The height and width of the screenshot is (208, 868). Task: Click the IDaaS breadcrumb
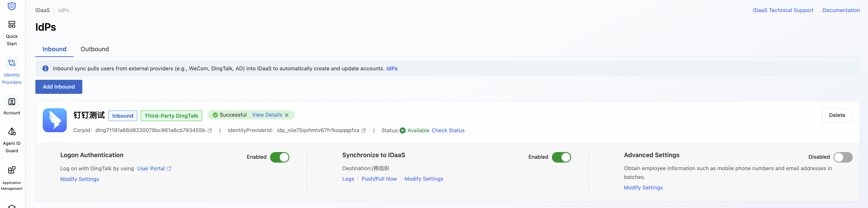pyautogui.click(x=42, y=11)
